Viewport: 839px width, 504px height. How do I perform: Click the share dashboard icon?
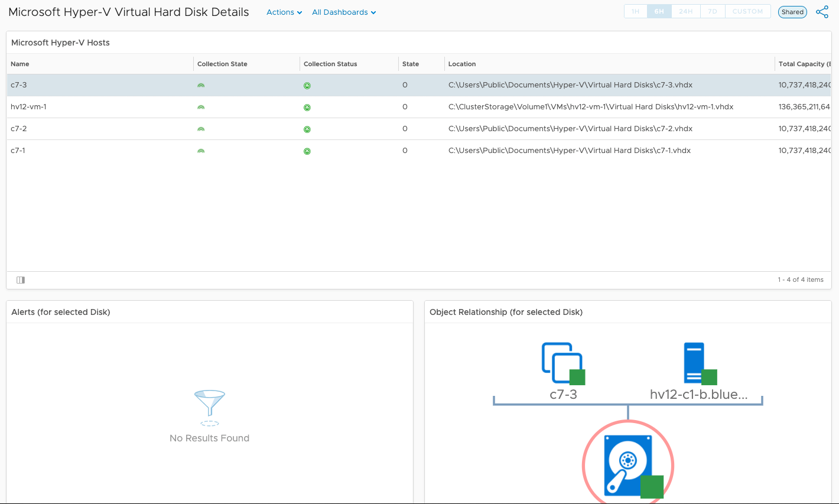click(822, 12)
